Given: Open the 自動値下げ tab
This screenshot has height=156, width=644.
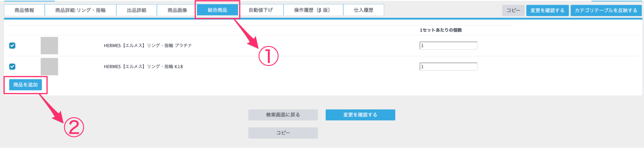Looking at the screenshot, I should [x=261, y=10].
